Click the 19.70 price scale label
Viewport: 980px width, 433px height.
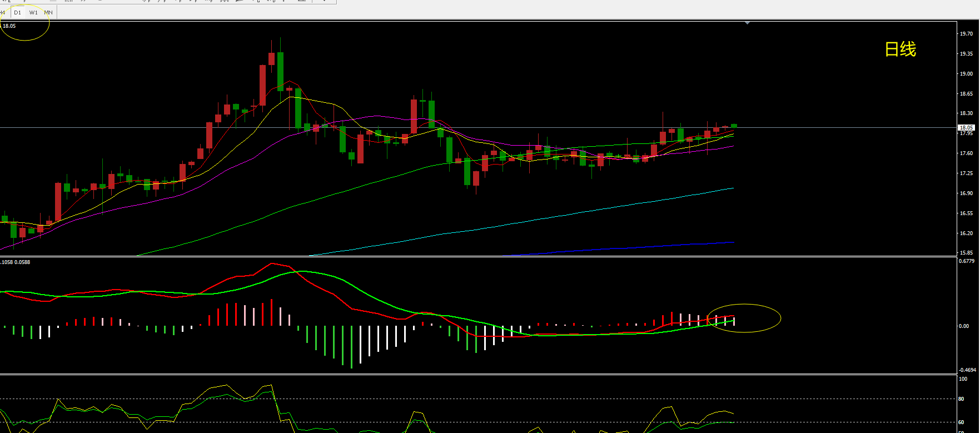click(x=966, y=33)
